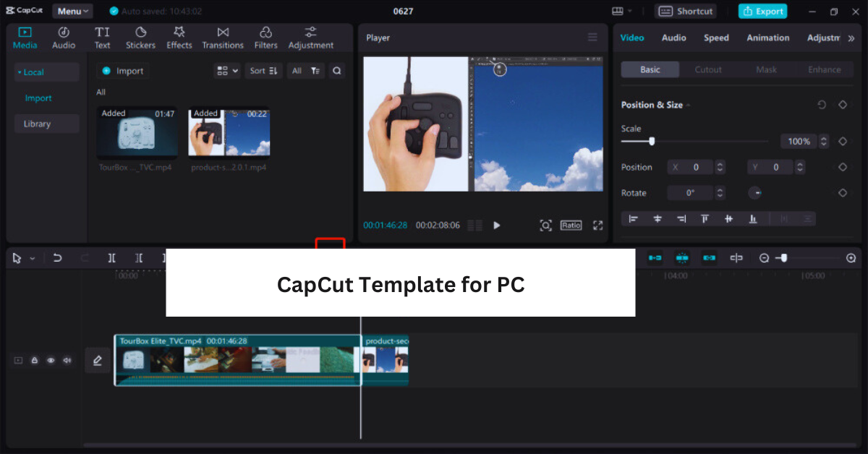The height and width of the screenshot is (454, 868).
Task: Toggle auto snapping in timeline
Action: click(681, 258)
